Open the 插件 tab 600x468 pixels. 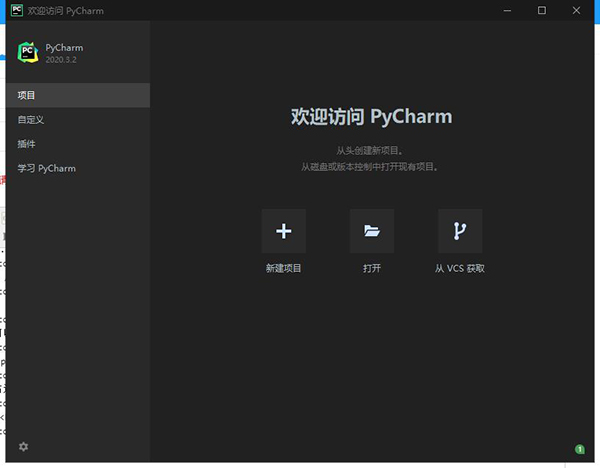click(x=78, y=144)
